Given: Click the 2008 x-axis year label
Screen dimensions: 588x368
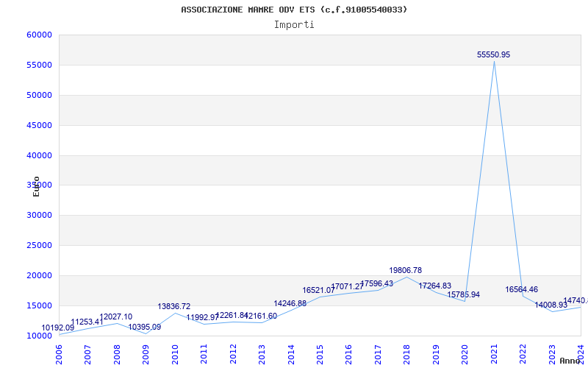Looking at the screenshot, I should coord(117,355).
